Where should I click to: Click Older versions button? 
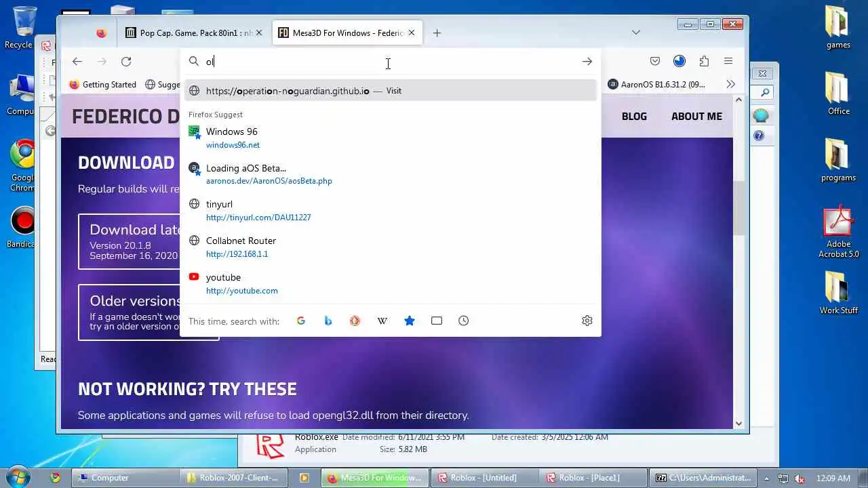click(130, 312)
